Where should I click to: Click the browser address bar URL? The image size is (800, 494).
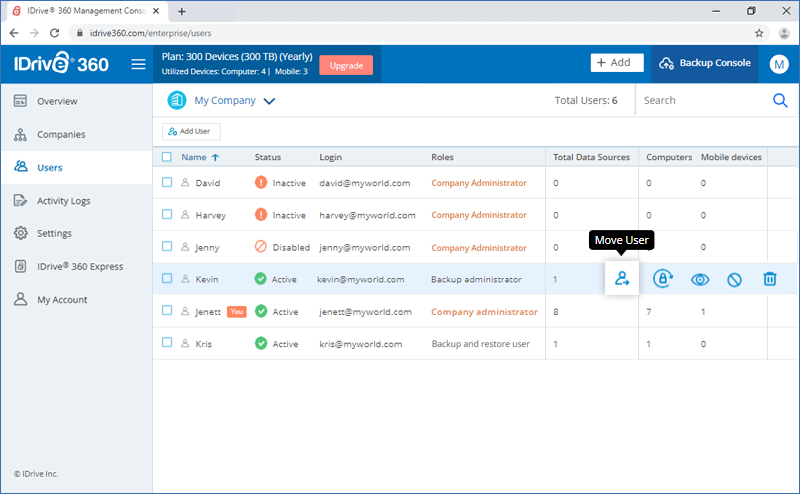(x=151, y=33)
